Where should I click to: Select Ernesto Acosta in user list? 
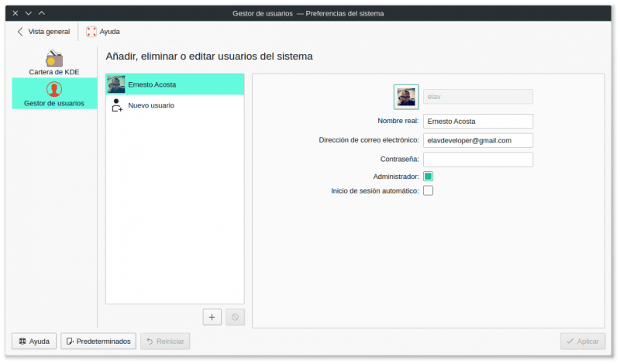pos(174,84)
